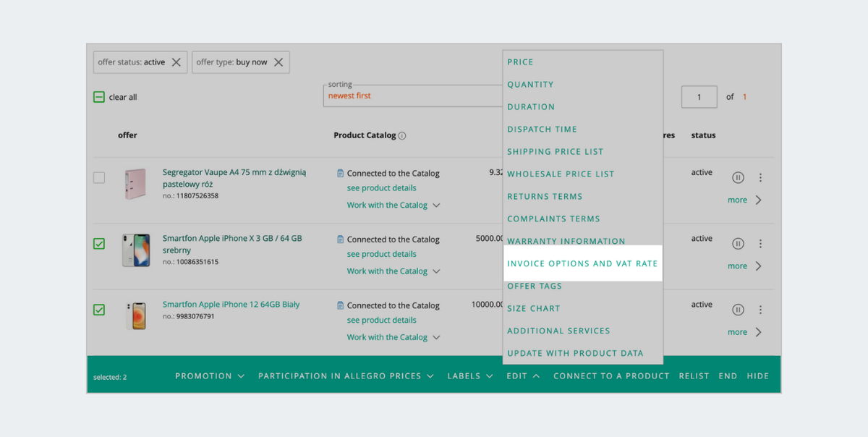This screenshot has width=868, height=437.
Task: Open three-dot menu for Segregator offer
Action: tap(760, 177)
